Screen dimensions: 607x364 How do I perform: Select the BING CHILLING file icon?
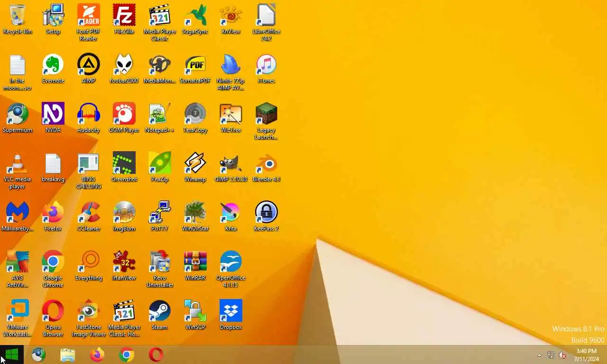89,163
